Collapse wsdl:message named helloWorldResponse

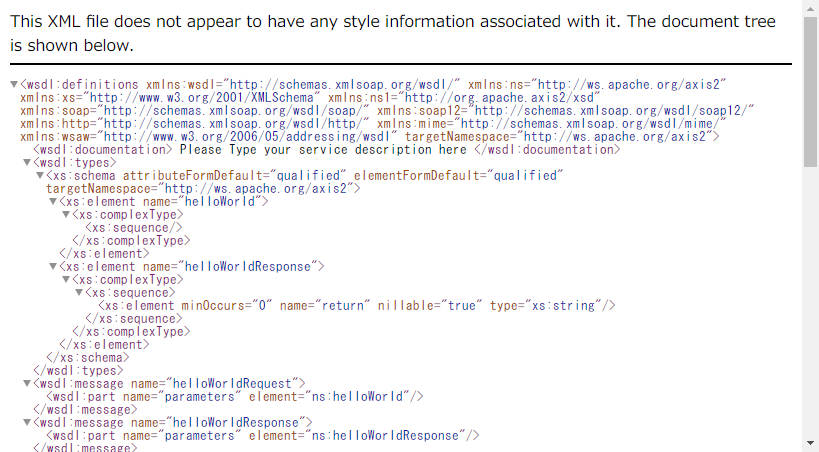click(x=27, y=422)
